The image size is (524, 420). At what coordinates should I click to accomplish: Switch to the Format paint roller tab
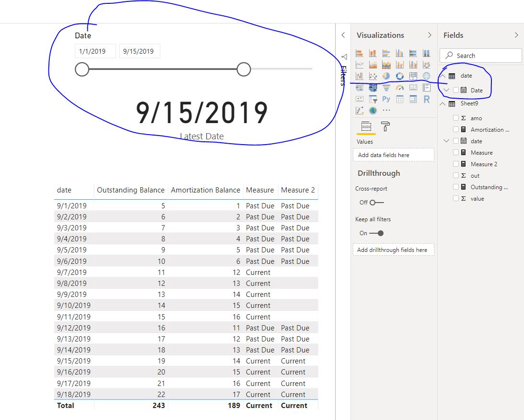385,126
